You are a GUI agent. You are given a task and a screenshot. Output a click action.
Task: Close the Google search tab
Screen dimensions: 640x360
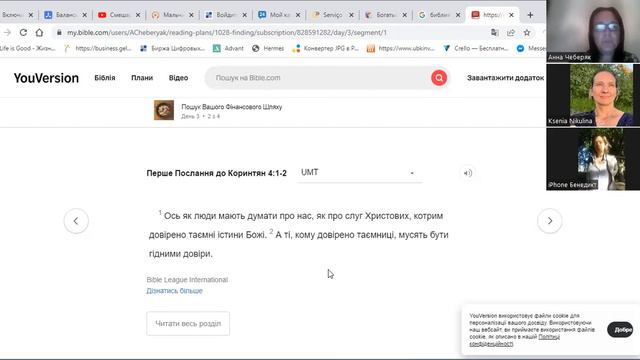coord(458,15)
